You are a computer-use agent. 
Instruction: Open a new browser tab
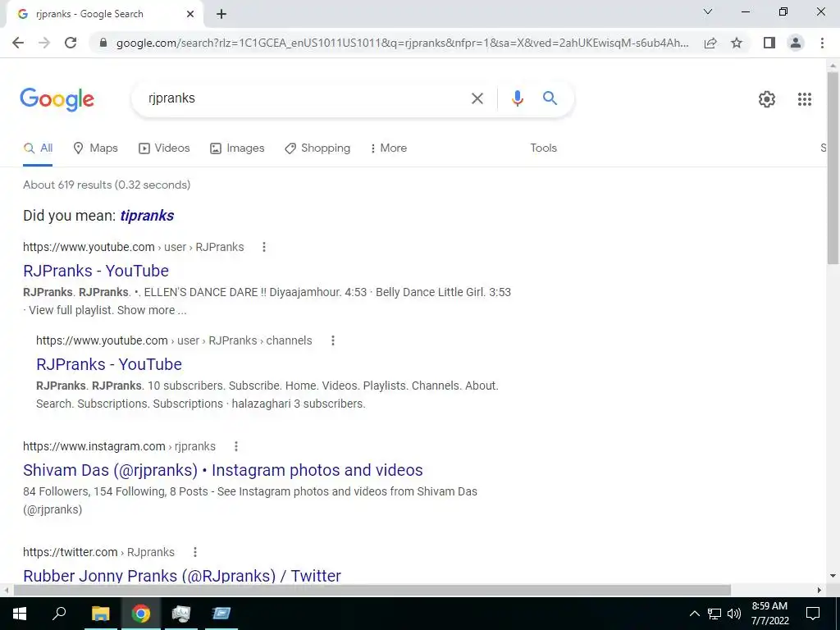(x=221, y=15)
